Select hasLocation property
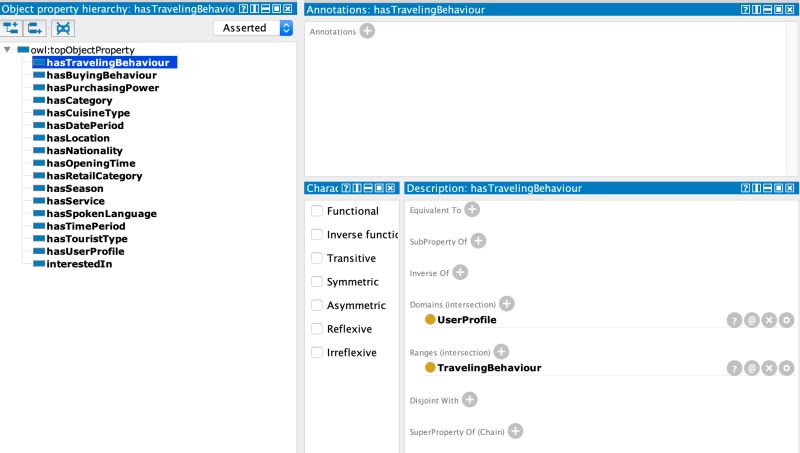800x453 pixels. point(78,138)
